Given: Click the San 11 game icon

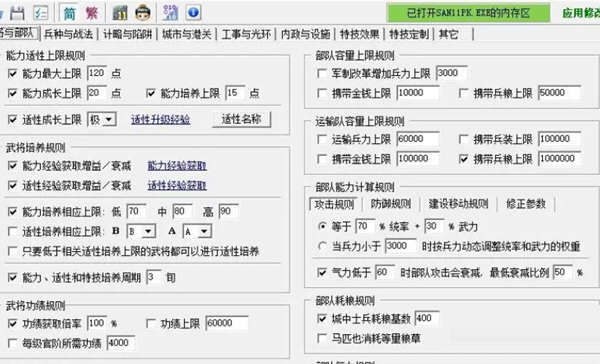Looking at the screenshot, I should point(120,13).
